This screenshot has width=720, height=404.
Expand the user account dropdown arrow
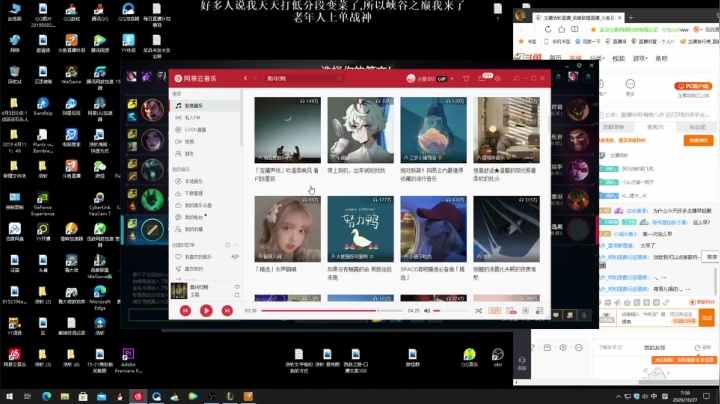click(x=452, y=79)
